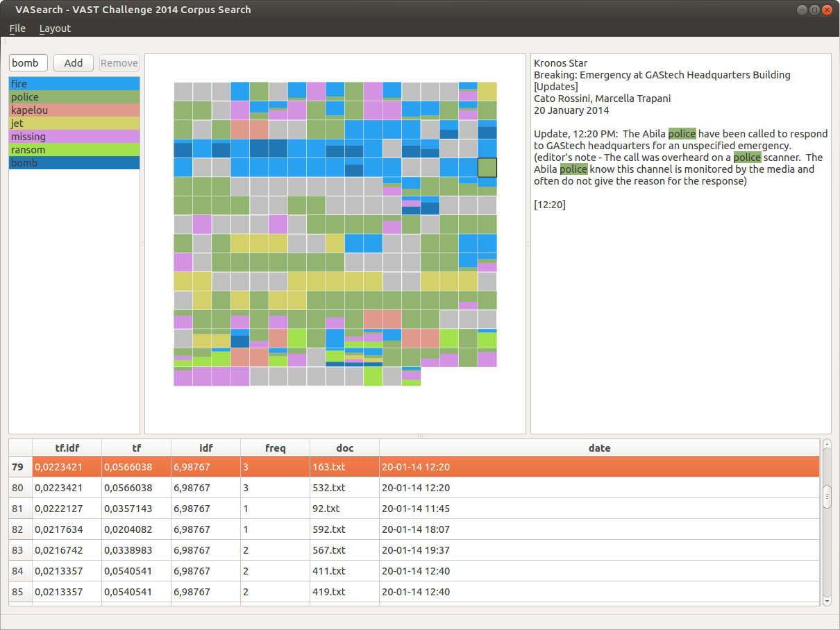Sort by the tf.idf column header

(x=67, y=448)
